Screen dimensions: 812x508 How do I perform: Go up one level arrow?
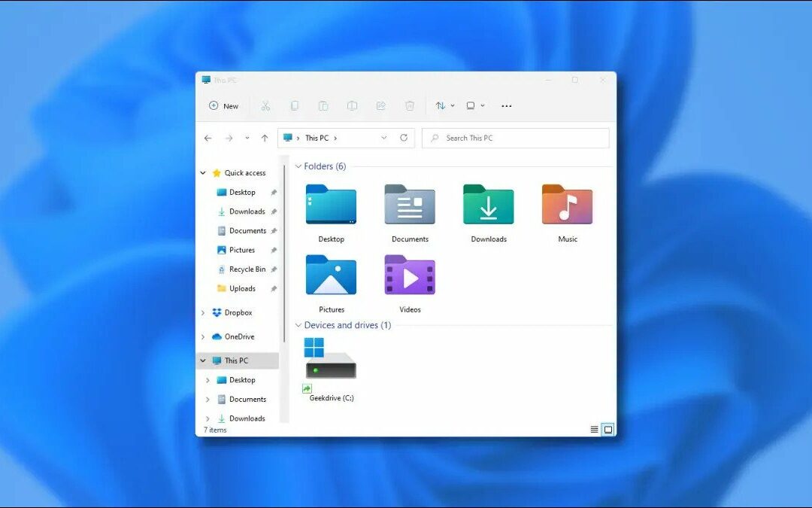pos(265,138)
